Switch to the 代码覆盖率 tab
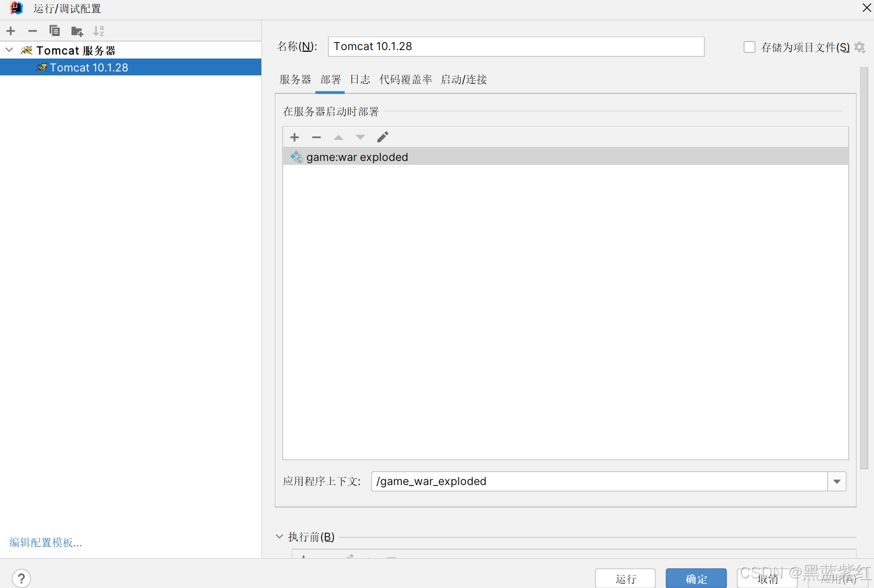874x588 pixels. pyautogui.click(x=406, y=80)
